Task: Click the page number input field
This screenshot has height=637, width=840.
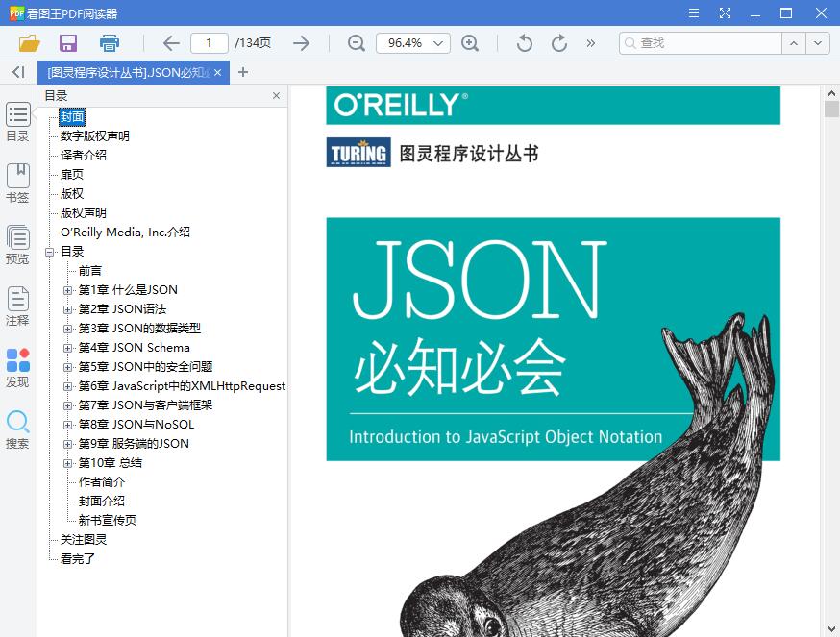Action: coord(210,43)
